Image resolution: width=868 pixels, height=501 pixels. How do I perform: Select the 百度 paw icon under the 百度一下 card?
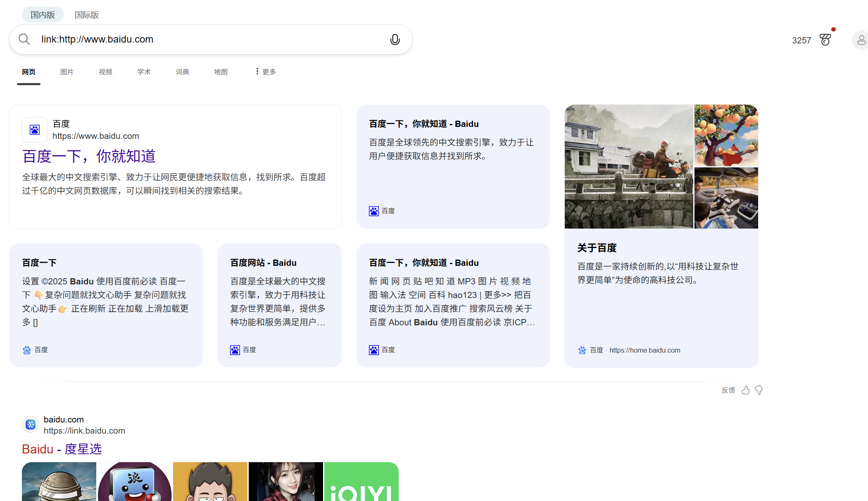click(27, 350)
